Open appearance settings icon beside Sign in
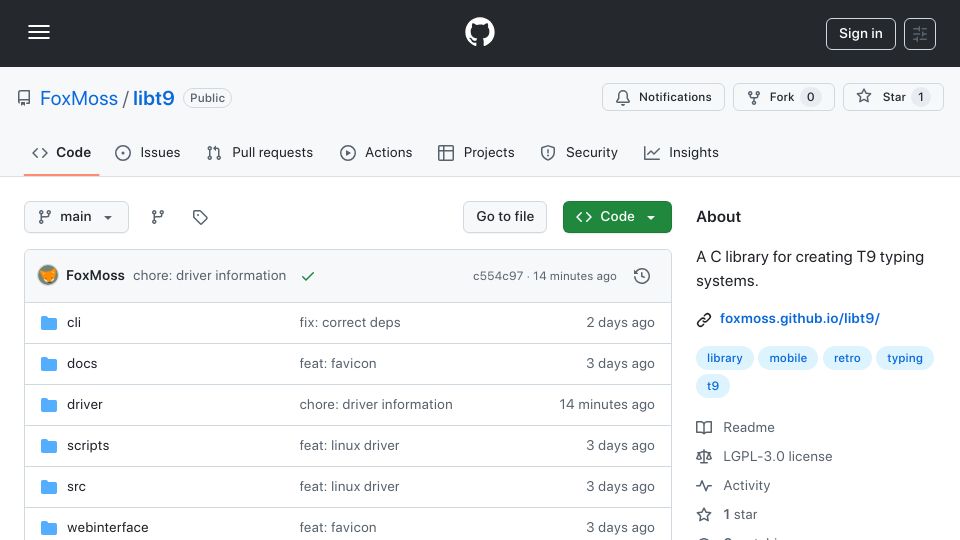960x540 pixels. pyautogui.click(x=920, y=34)
